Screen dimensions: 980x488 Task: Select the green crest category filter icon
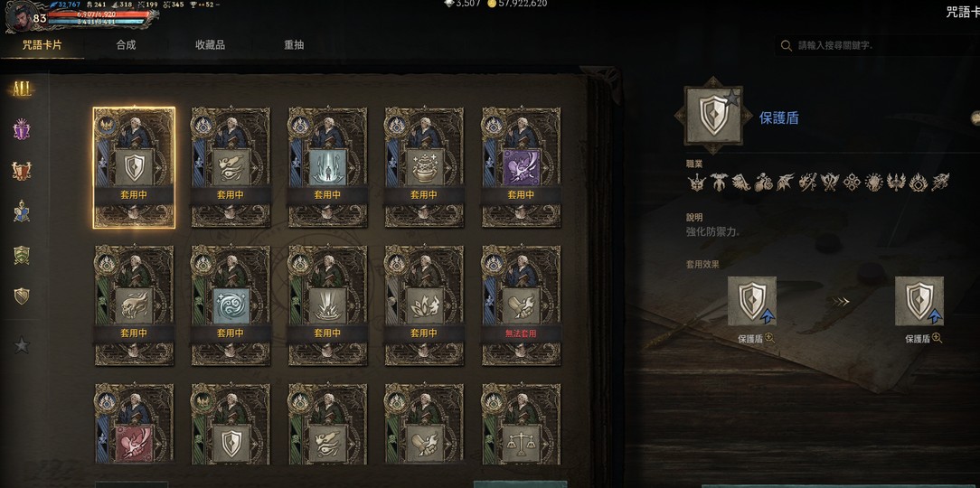tap(22, 255)
